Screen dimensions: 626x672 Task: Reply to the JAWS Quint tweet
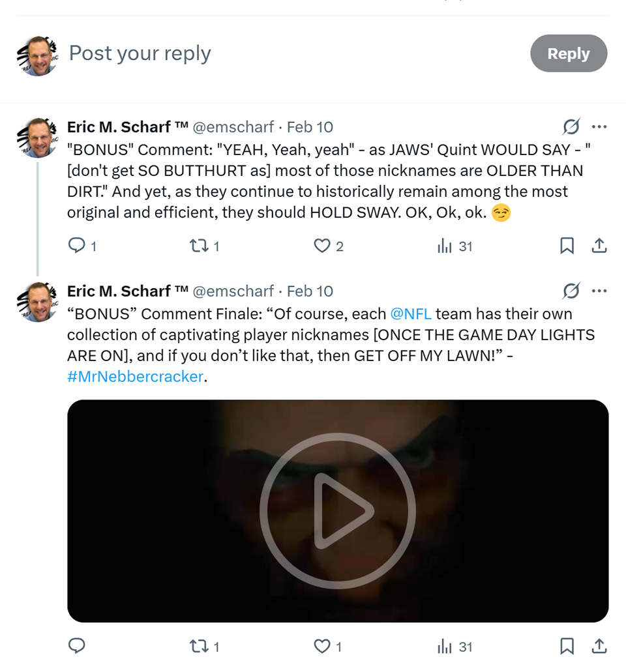point(77,246)
